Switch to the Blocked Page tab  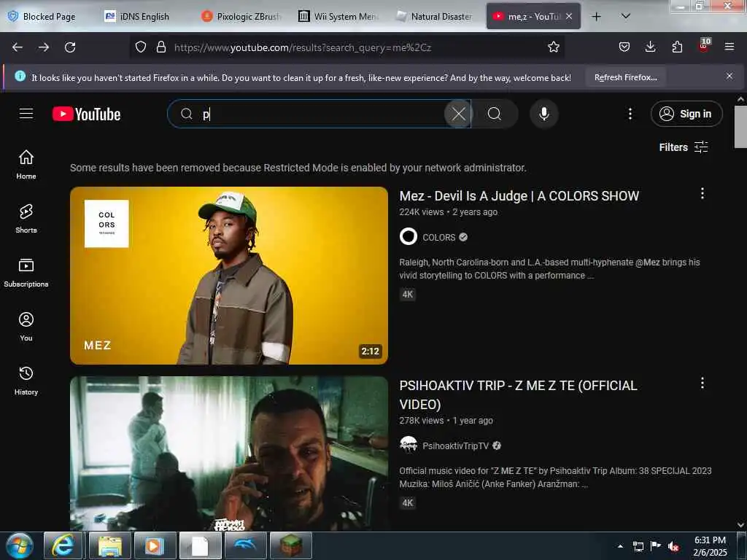pos(49,17)
